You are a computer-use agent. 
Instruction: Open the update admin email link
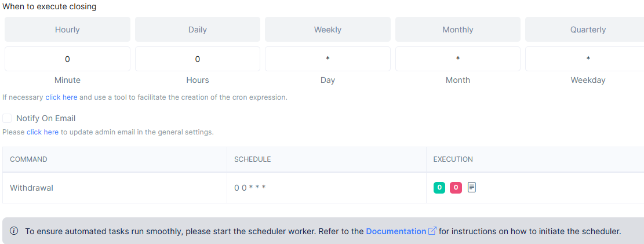(42, 132)
